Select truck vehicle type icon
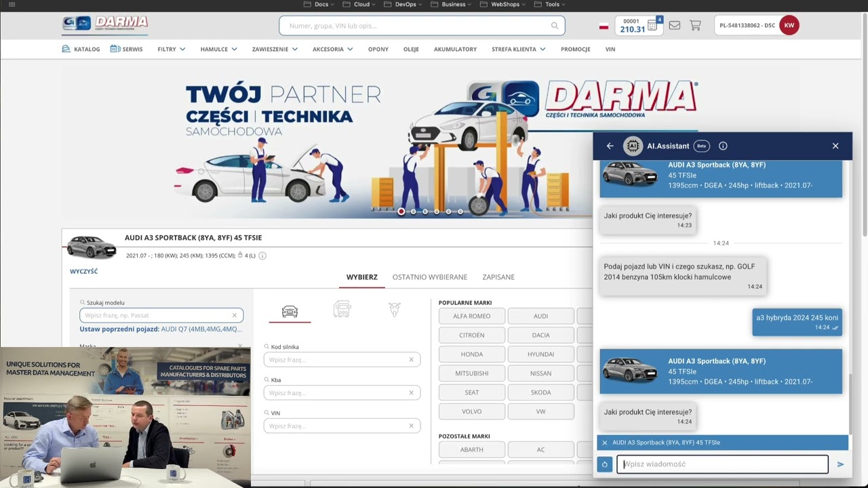The image size is (868, 488). [x=342, y=310]
